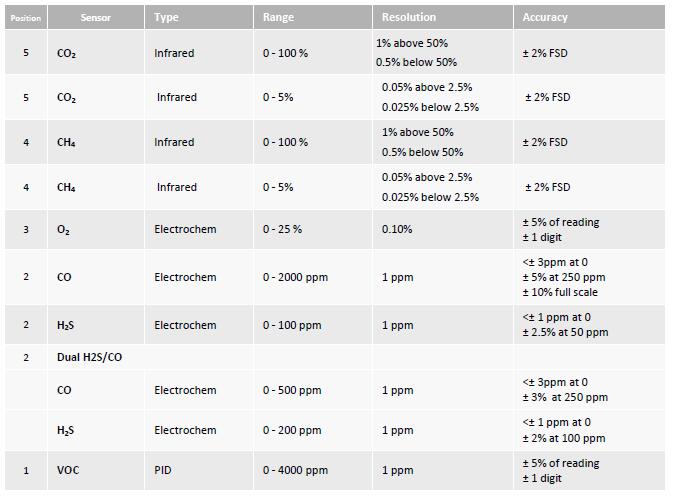Select the VOC sensor cell
This screenshot has width=682, height=502.
pyautogui.click(x=67, y=470)
